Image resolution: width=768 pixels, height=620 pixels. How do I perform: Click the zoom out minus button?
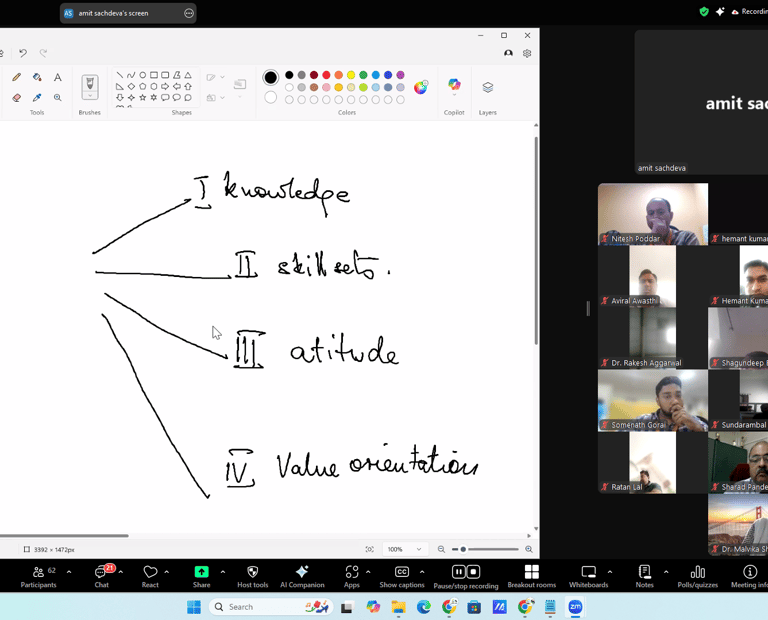click(441, 549)
